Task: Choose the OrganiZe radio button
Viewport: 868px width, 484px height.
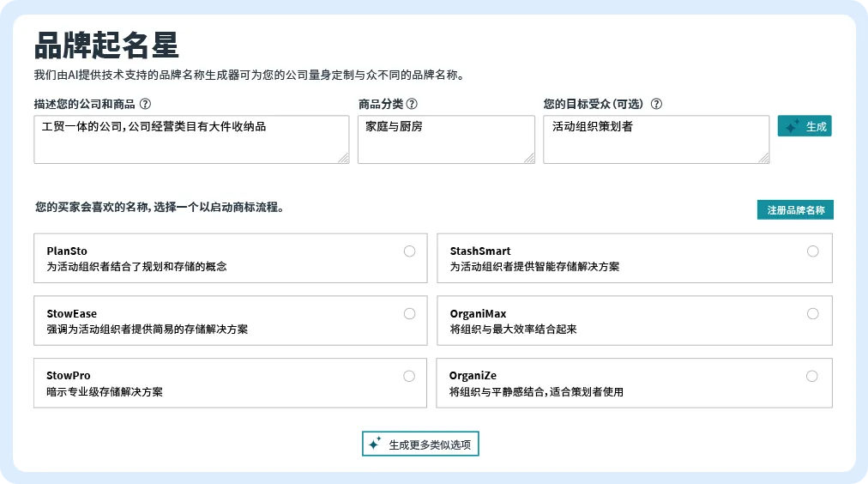Action: click(x=811, y=376)
